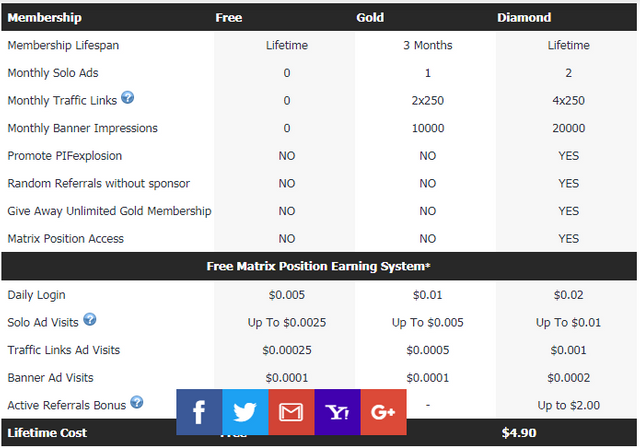Click the Yahoo share icon
Viewport: 640px width, 448px height.
(x=337, y=412)
